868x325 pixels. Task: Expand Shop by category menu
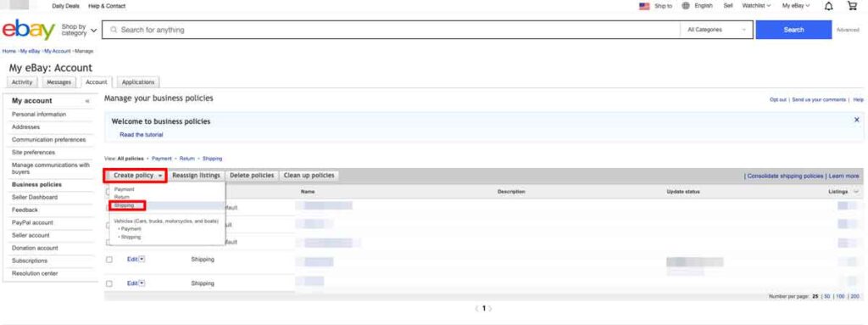click(79, 30)
